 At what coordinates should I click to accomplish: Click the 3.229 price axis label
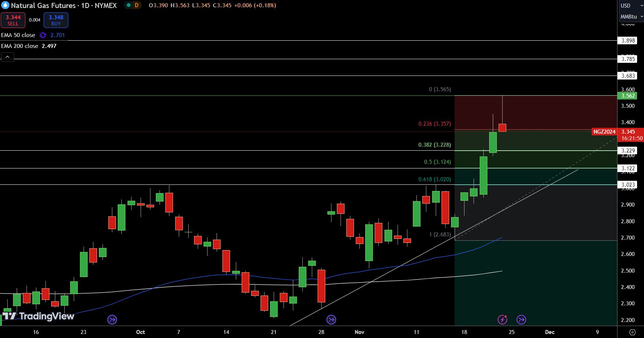pos(628,151)
